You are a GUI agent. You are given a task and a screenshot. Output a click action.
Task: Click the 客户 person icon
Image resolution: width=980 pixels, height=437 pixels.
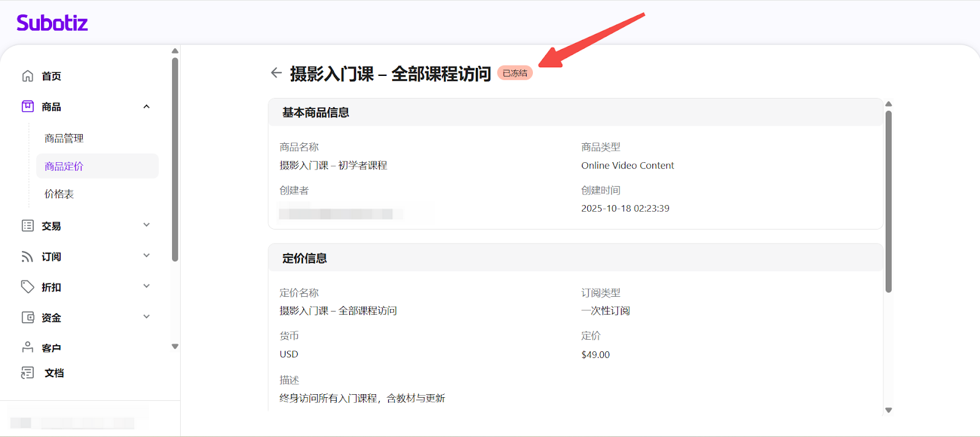(28, 348)
